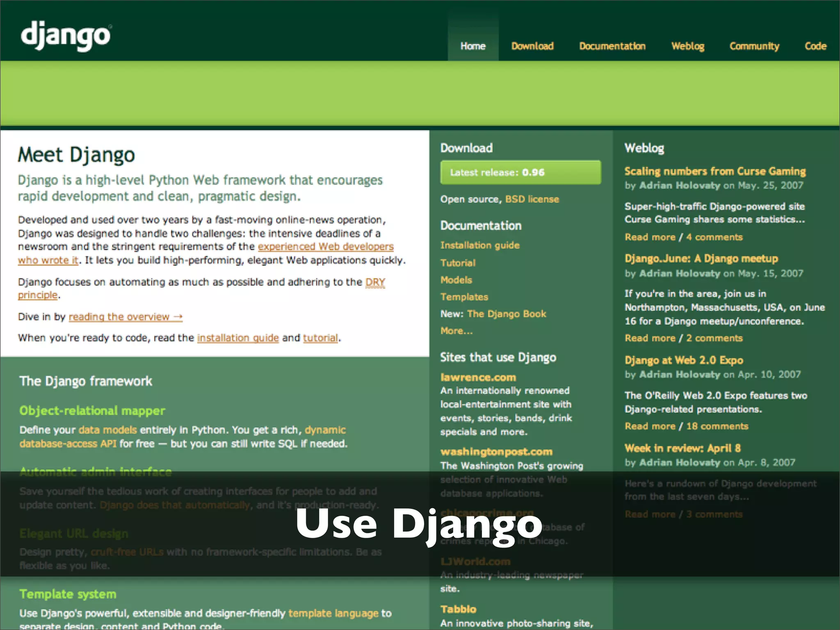Open The Django Book link
Viewport: 840px width, 630px height.
[x=506, y=314]
